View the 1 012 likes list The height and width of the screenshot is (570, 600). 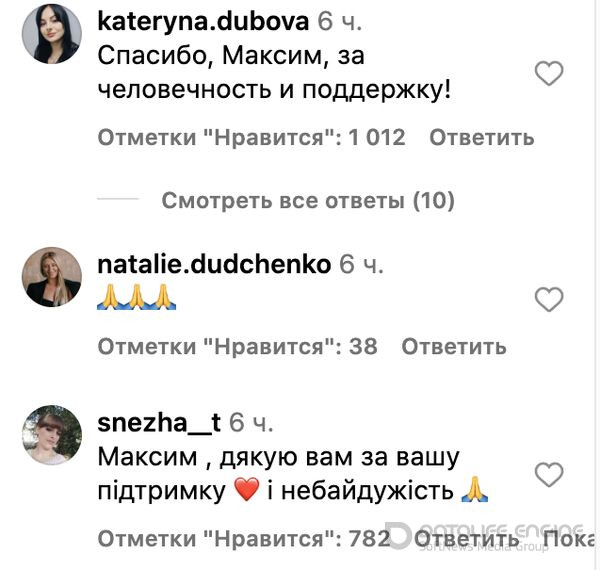pyautogui.click(x=251, y=137)
